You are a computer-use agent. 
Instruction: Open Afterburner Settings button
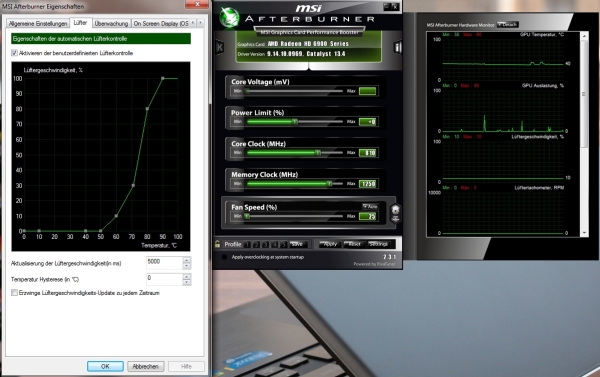click(x=378, y=244)
